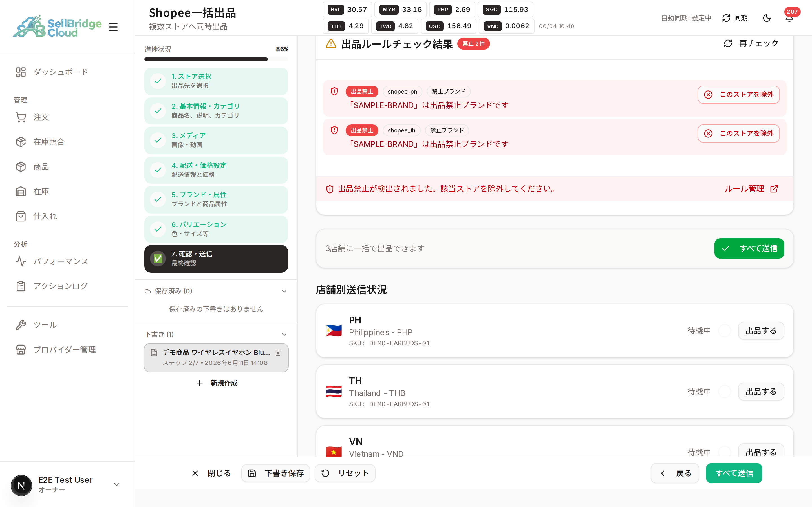Toggle the TH store status circle

point(725,391)
